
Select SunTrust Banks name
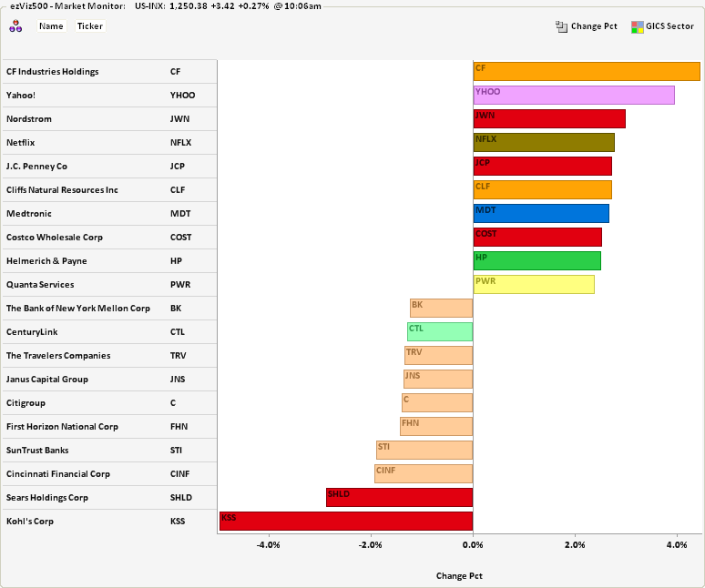coord(37,450)
